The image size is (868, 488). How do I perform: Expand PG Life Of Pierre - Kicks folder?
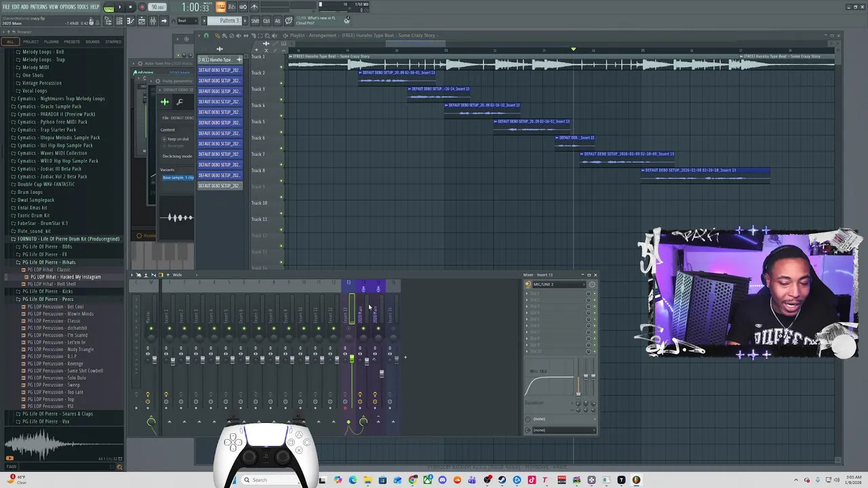click(x=47, y=291)
